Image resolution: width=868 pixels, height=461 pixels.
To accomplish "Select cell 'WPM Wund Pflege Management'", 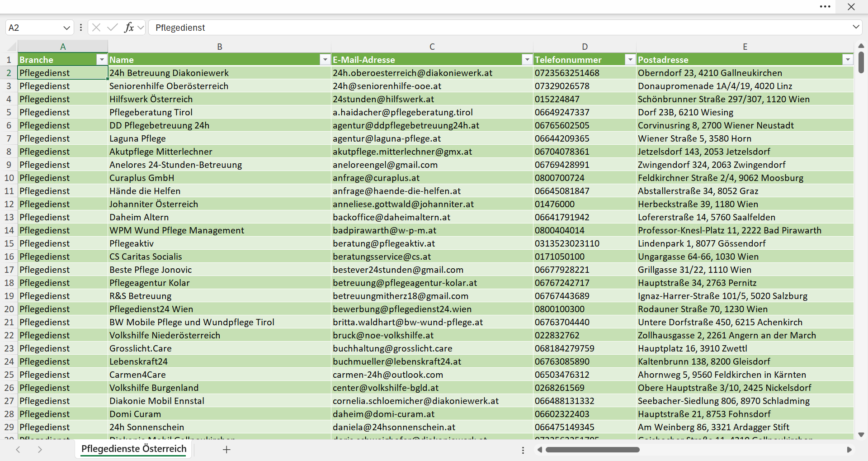I will coord(220,230).
